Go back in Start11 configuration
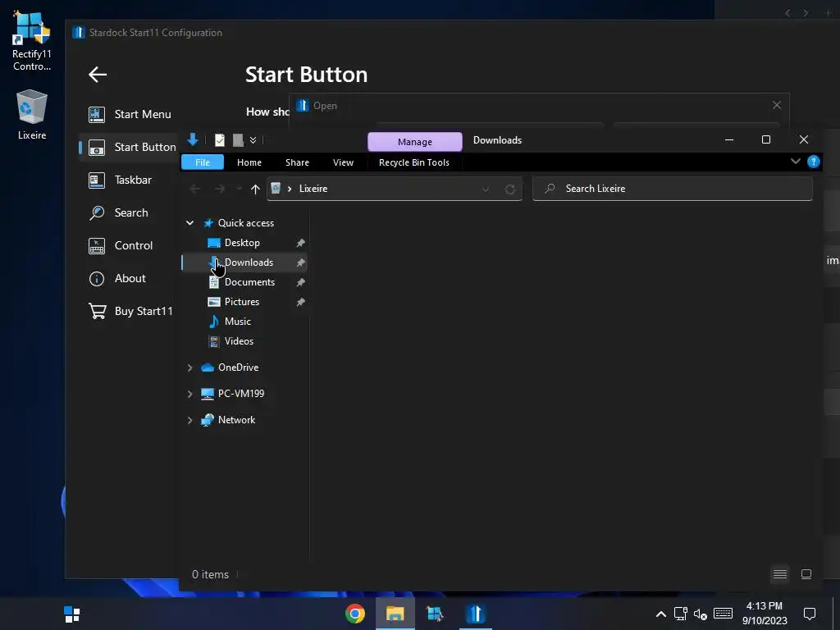The image size is (840, 630). (x=98, y=75)
